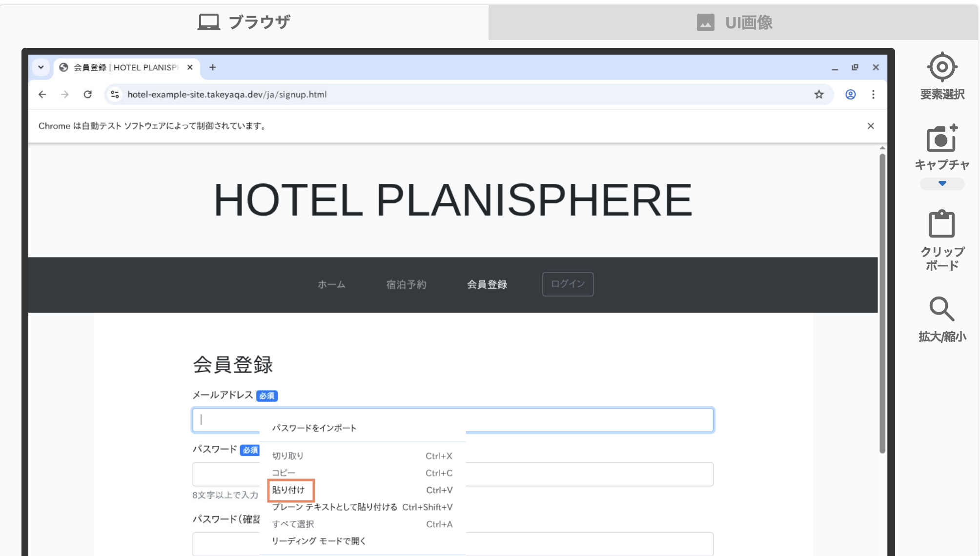Choose 貼り付け in the context menu
Image resolution: width=980 pixels, height=556 pixels.
point(363,490)
